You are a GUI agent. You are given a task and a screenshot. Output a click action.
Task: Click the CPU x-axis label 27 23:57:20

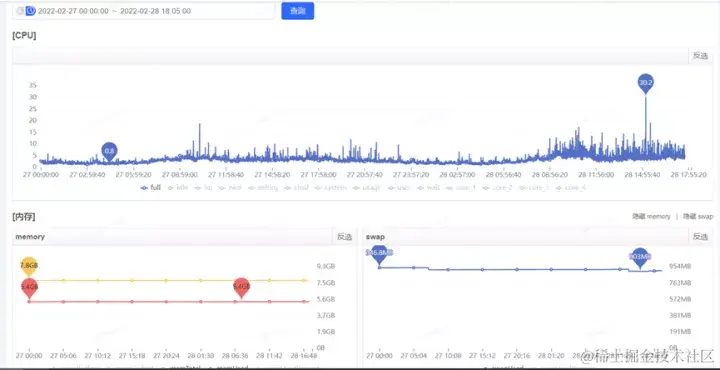point(411,175)
